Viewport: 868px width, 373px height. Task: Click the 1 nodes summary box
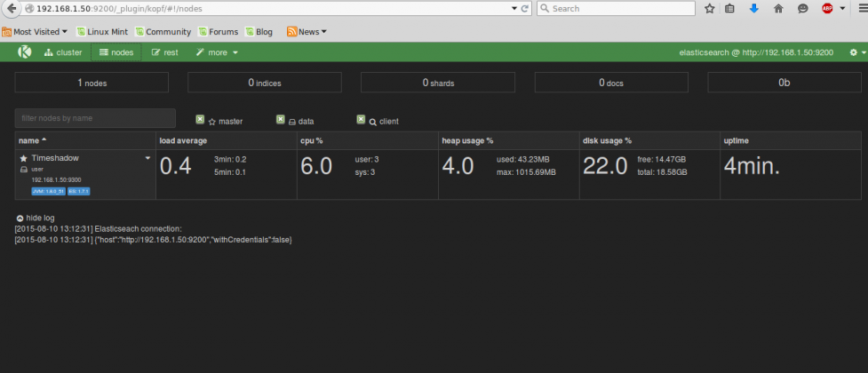click(x=92, y=83)
